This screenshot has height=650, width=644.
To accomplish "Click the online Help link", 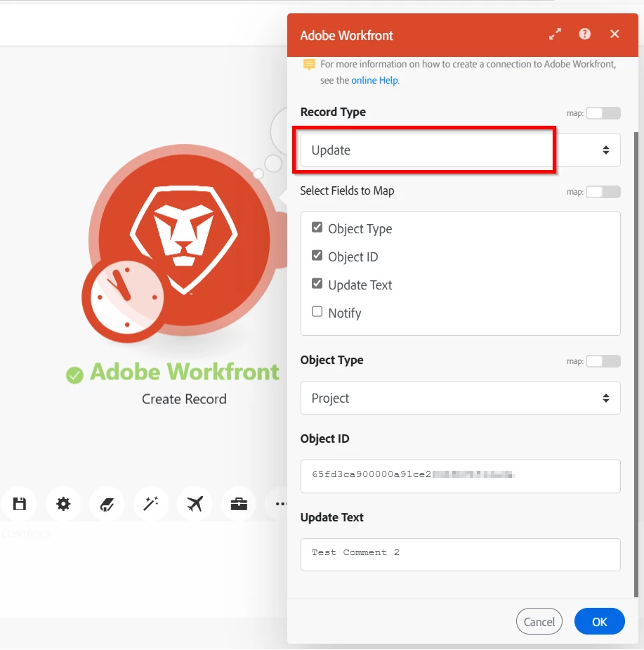I will coord(374,80).
